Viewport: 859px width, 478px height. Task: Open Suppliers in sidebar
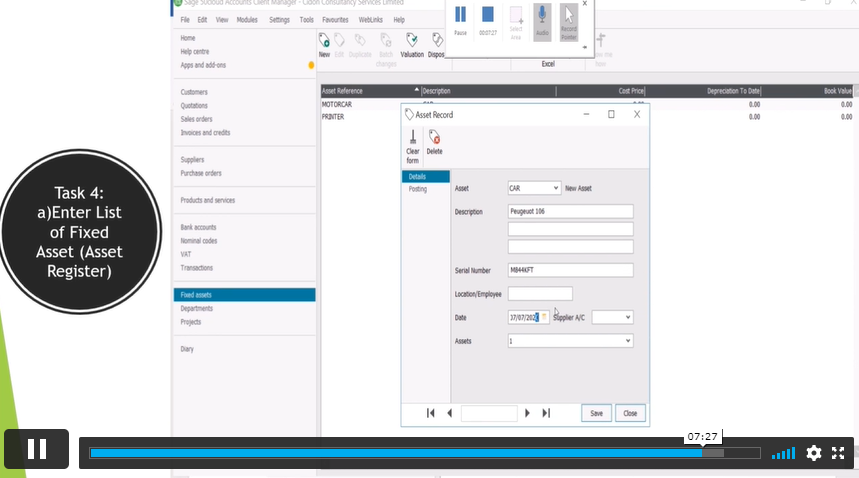coord(192,160)
